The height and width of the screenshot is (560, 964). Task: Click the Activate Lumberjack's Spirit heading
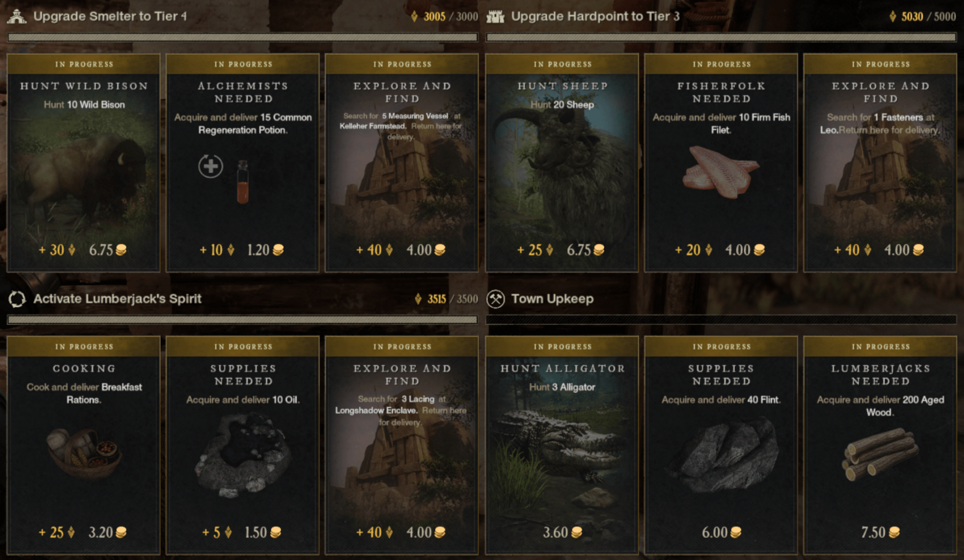click(117, 299)
